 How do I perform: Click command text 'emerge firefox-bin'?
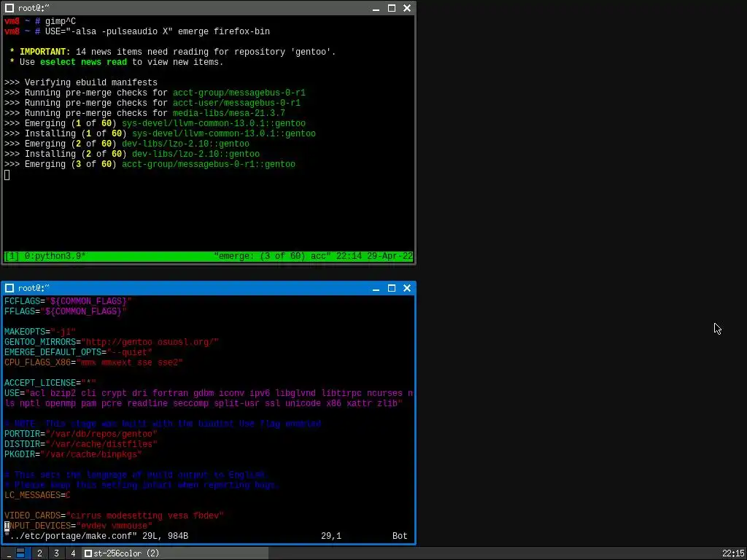tap(224, 31)
